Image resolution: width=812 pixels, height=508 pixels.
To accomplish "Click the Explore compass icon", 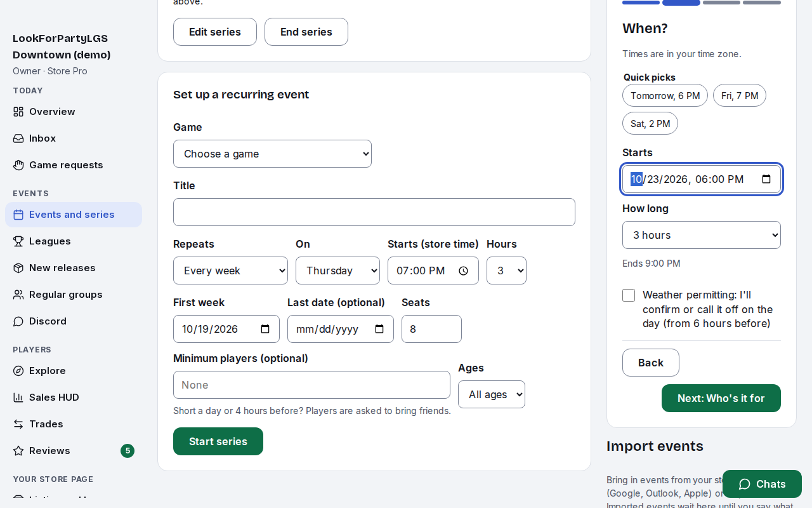I will (x=18, y=371).
